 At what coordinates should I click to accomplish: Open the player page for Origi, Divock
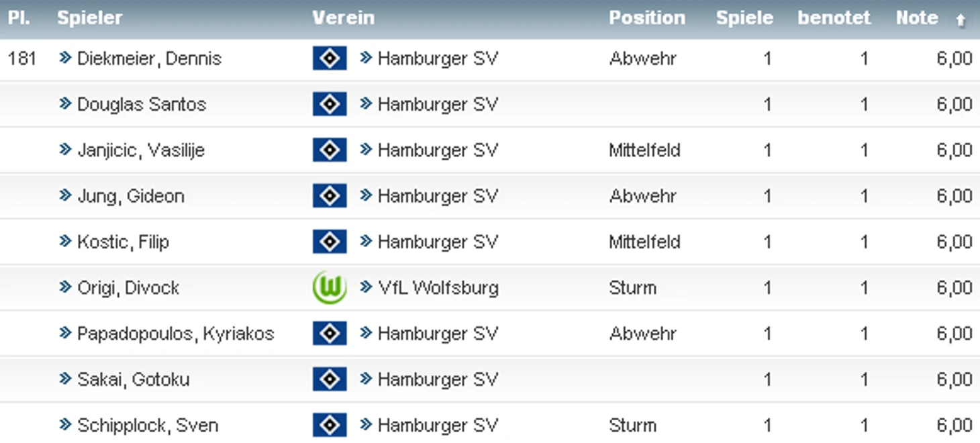point(128,288)
